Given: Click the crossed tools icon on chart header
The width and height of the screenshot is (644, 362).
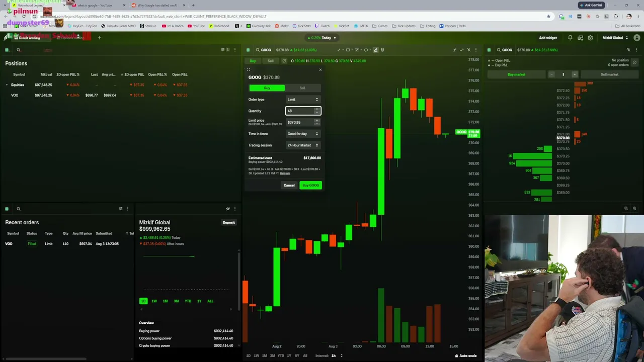Looking at the screenshot, I should click(x=469, y=50).
